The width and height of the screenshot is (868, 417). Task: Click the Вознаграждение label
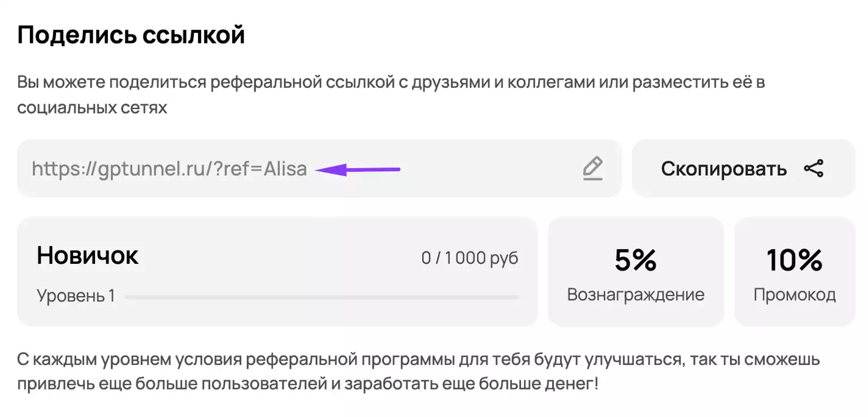pos(636,295)
